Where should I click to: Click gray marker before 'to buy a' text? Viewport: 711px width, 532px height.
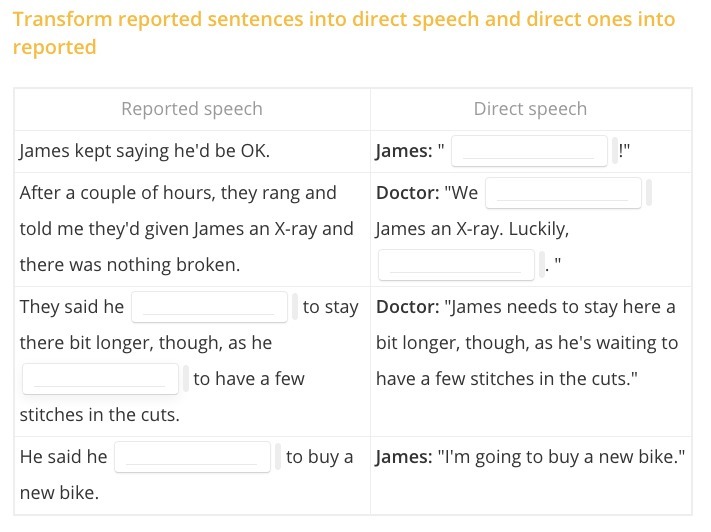[x=278, y=457]
